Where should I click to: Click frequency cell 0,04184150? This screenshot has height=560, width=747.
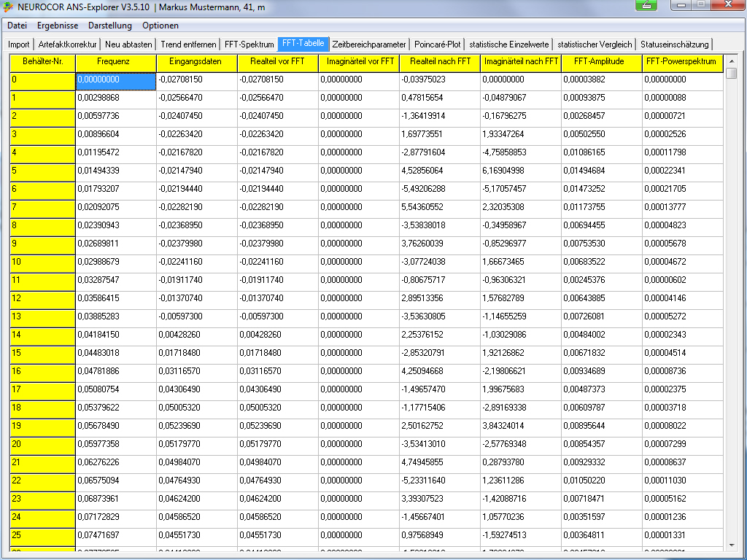coord(116,337)
